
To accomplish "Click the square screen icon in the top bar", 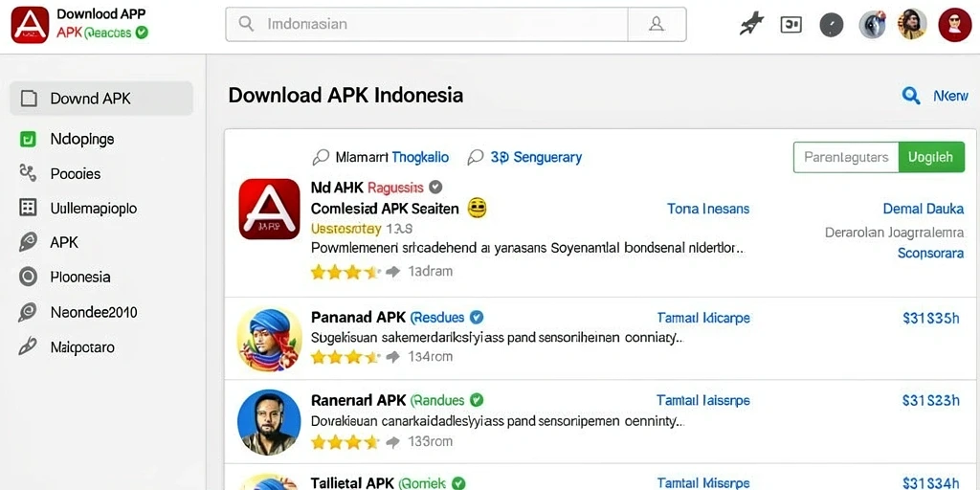I will [791, 24].
